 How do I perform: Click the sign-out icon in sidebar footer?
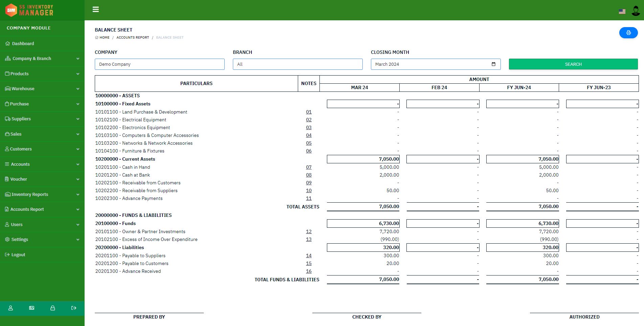[x=74, y=308]
